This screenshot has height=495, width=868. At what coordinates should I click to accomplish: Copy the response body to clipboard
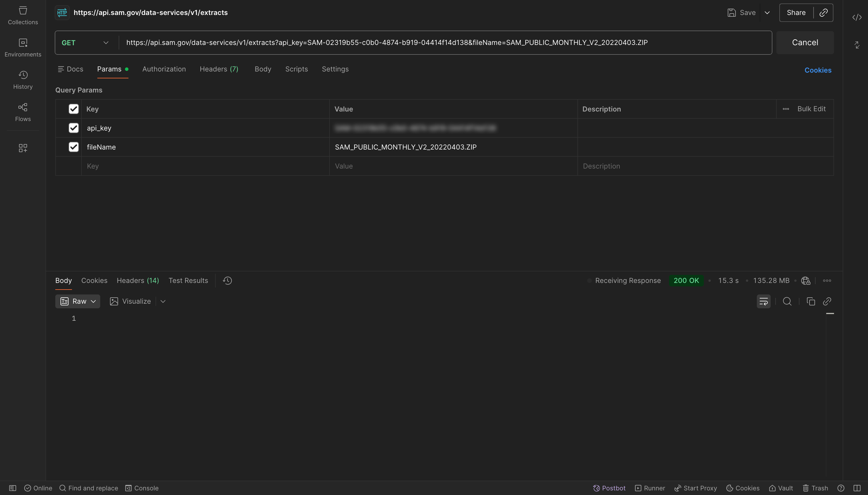[x=811, y=301]
